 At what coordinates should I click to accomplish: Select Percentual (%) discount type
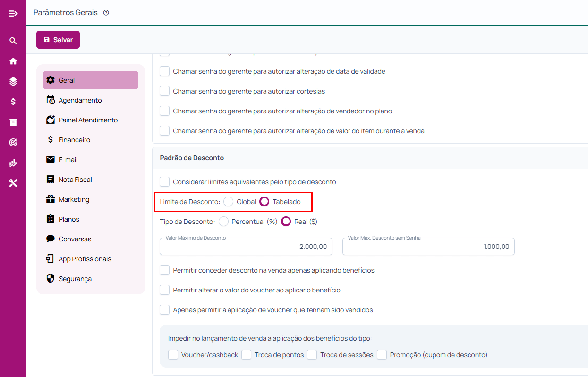click(224, 222)
